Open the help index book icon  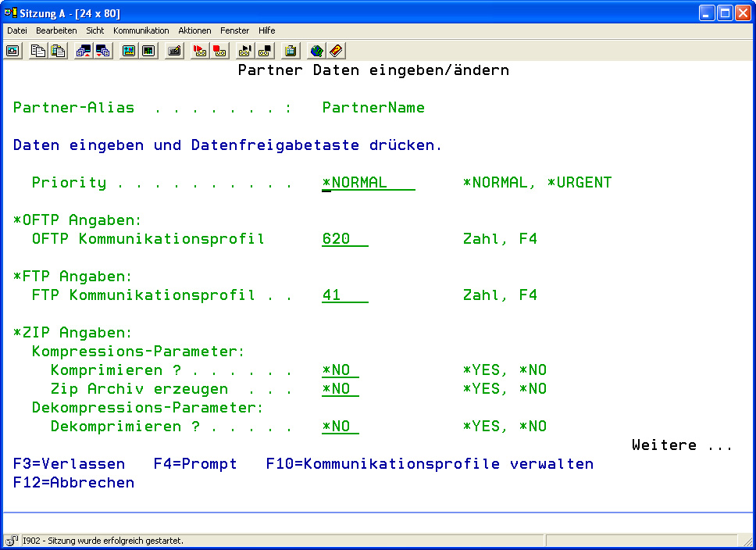tap(337, 51)
